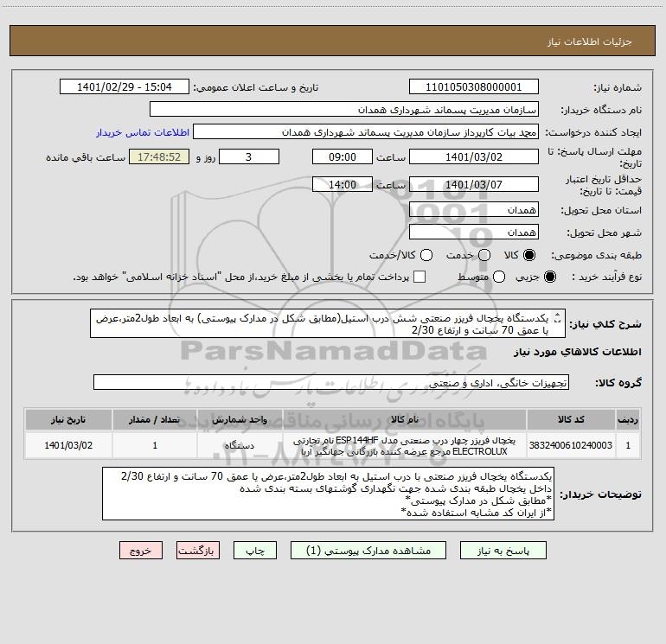This screenshot has height=644, width=666.
Task: Click the 'واحد شمارش' column header
Action: [240, 419]
